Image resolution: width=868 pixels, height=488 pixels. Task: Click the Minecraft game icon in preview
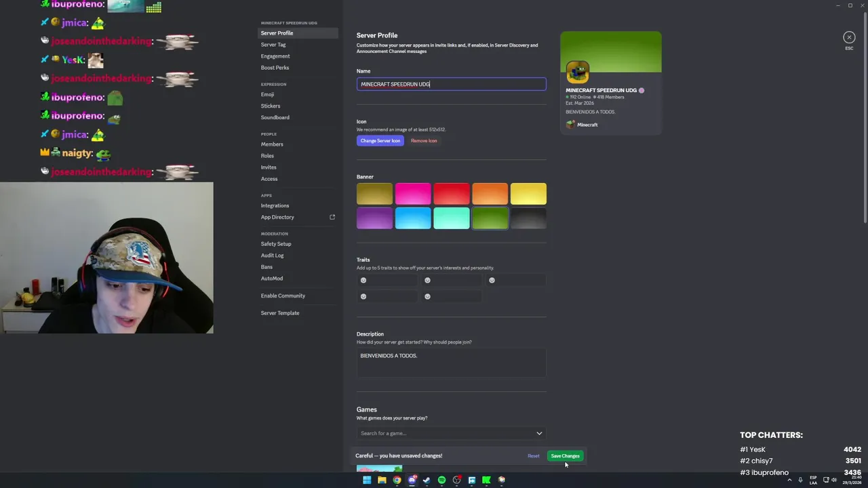[x=570, y=125]
